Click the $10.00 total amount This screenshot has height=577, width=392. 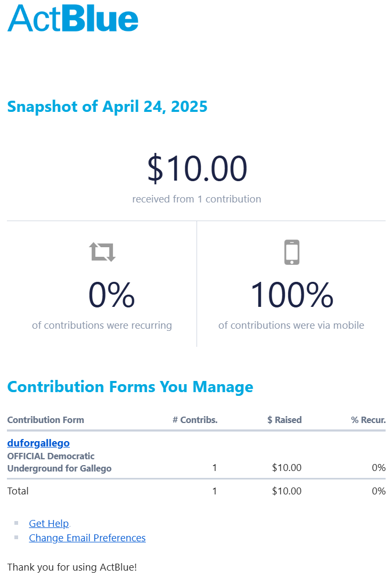(197, 168)
